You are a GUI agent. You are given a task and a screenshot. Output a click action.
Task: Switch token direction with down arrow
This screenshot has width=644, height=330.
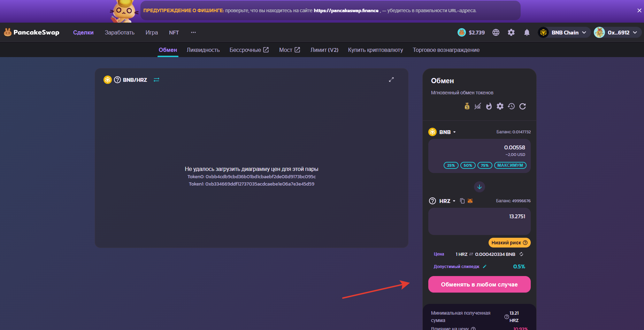point(480,187)
